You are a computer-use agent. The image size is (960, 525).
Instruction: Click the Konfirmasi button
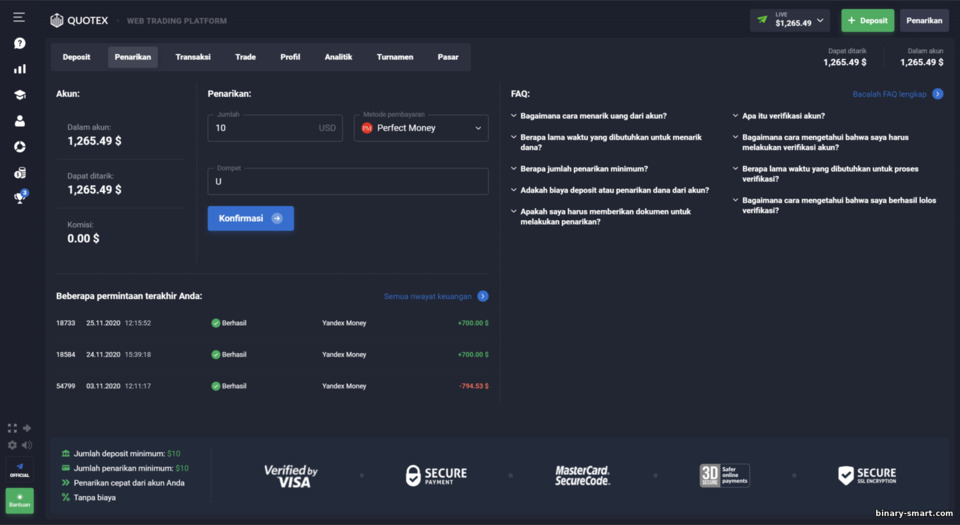click(250, 218)
